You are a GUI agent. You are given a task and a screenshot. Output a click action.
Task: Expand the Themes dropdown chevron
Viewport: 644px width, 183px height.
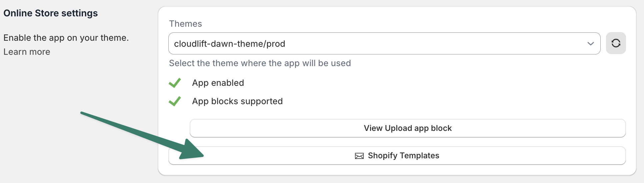pyautogui.click(x=591, y=44)
